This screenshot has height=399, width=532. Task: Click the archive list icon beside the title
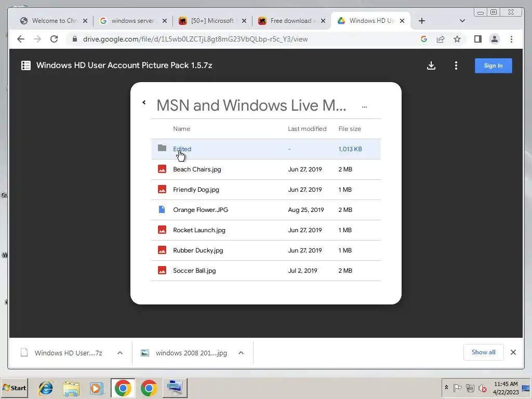point(26,65)
